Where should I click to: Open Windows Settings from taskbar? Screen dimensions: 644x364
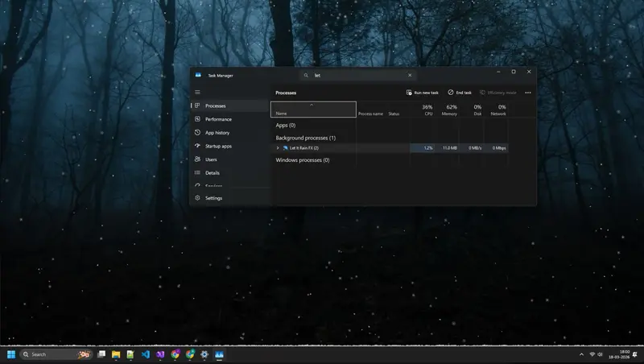click(204, 354)
